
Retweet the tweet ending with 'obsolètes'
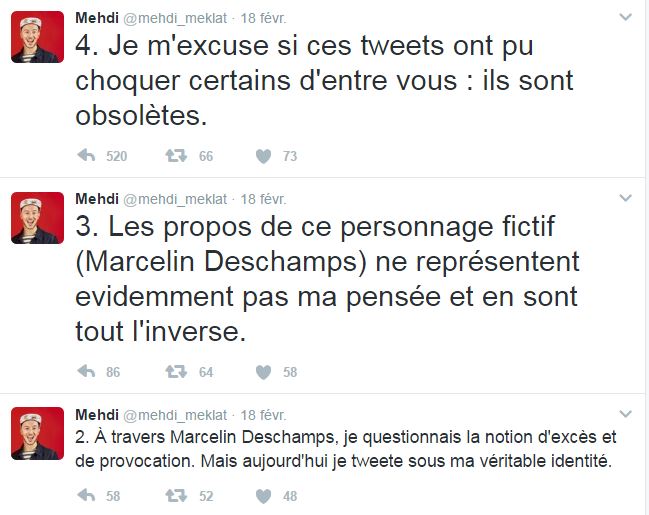pyautogui.click(x=176, y=156)
